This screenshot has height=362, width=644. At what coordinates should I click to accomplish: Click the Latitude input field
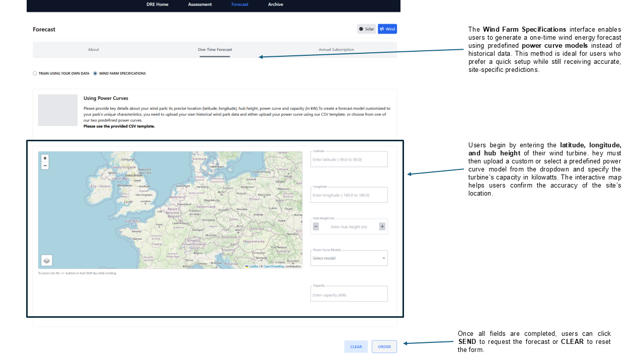(349, 159)
